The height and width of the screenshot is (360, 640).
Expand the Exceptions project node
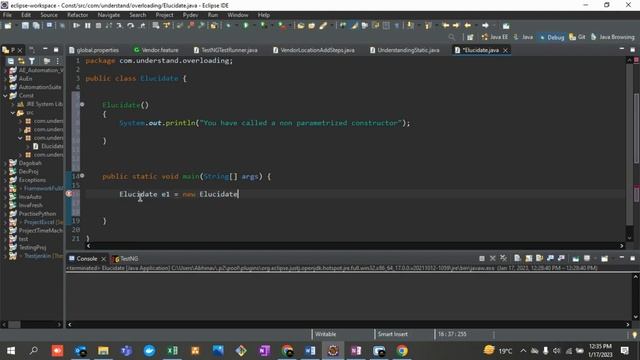5,180
